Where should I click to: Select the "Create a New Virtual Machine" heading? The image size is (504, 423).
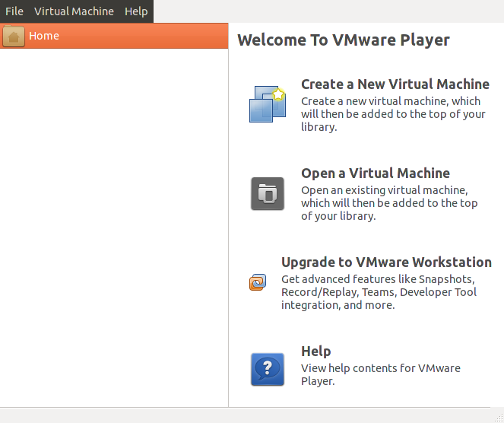tap(395, 84)
